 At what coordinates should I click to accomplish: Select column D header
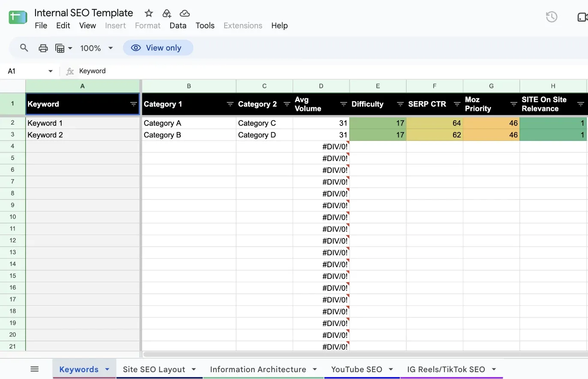(321, 86)
